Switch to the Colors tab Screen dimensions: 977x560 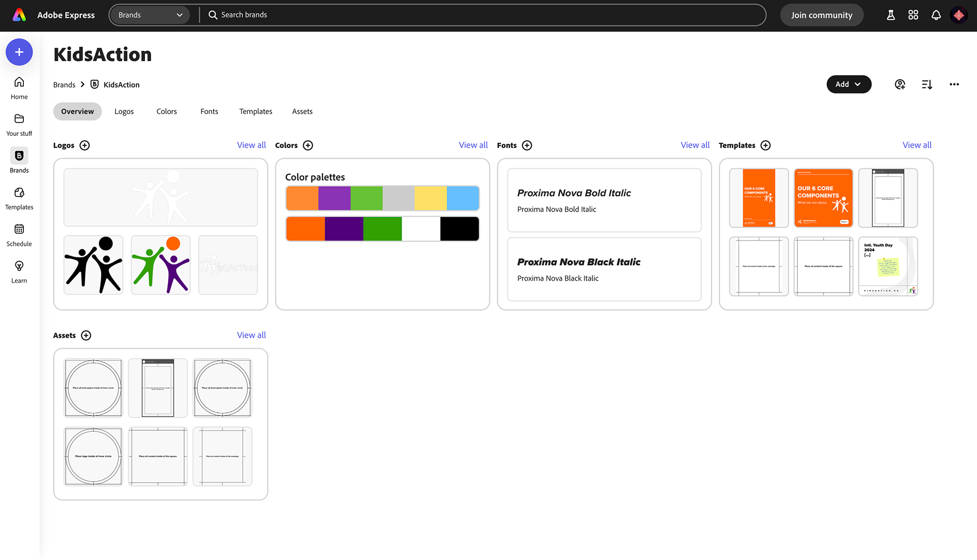click(166, 111)
